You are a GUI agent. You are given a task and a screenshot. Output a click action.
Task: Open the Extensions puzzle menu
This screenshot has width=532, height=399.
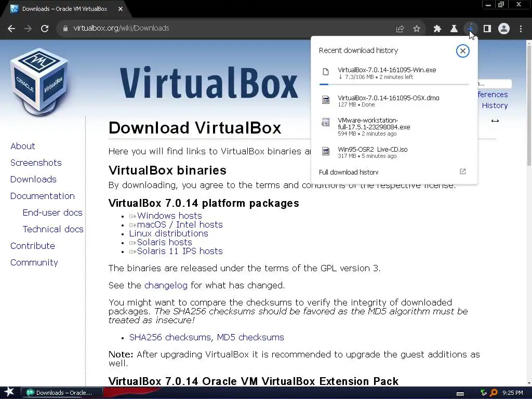pyautogui.click(x=437, y=29)
